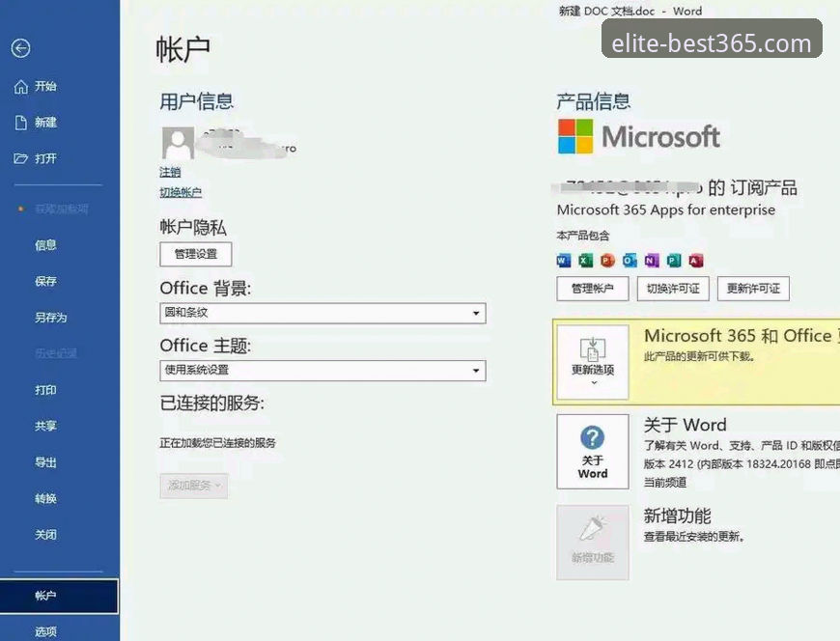The width and height of the screenshot is (840, 641).
Task: Click the PowerPoint product icon
Action: [607, 261]
